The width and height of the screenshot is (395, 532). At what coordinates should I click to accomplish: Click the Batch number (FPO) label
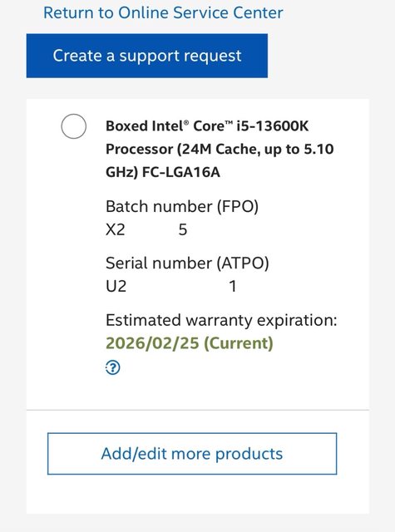pyautogui.click(x=182, y=207)
